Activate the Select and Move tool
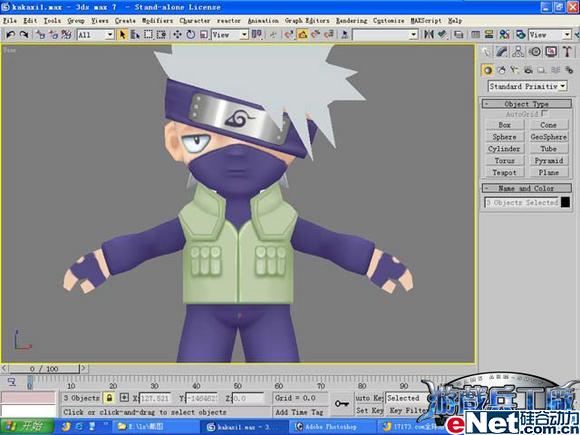 (x=177, y=35)
